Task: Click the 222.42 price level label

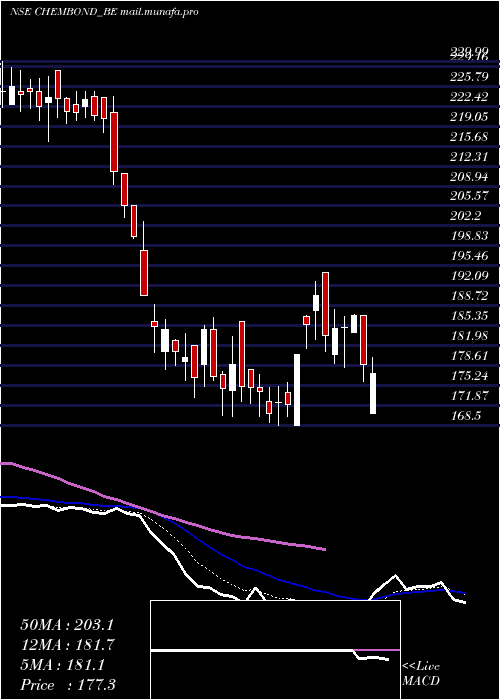Action: point(469,97)
